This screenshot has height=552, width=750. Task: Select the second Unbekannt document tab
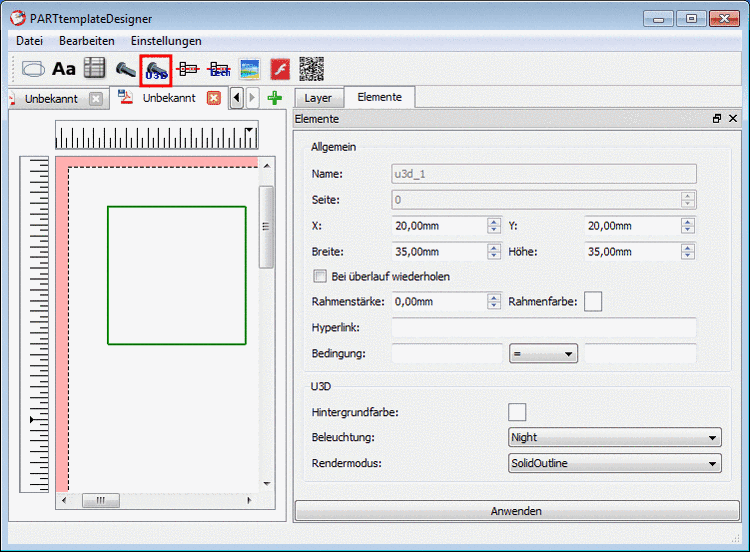(x=169, y=98)
